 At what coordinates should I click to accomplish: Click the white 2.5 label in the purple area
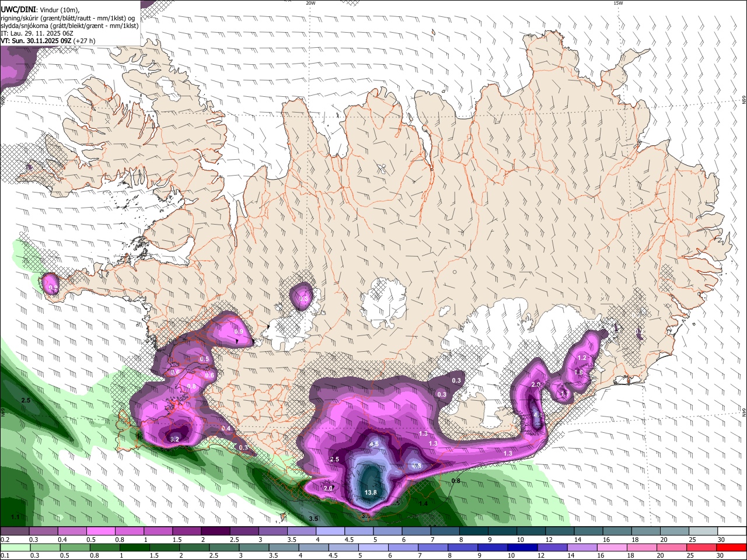tap(334, 459)
